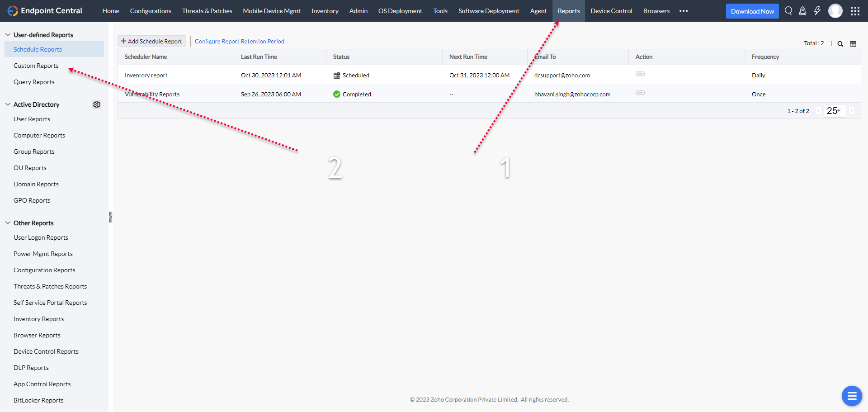Open the Threats & Patches tab

pyautogui.click(x=207, y=11)
